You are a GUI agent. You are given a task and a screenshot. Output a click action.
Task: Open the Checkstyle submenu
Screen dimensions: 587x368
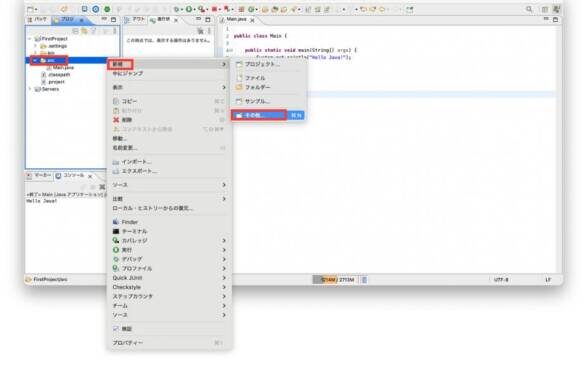[169, 287]
